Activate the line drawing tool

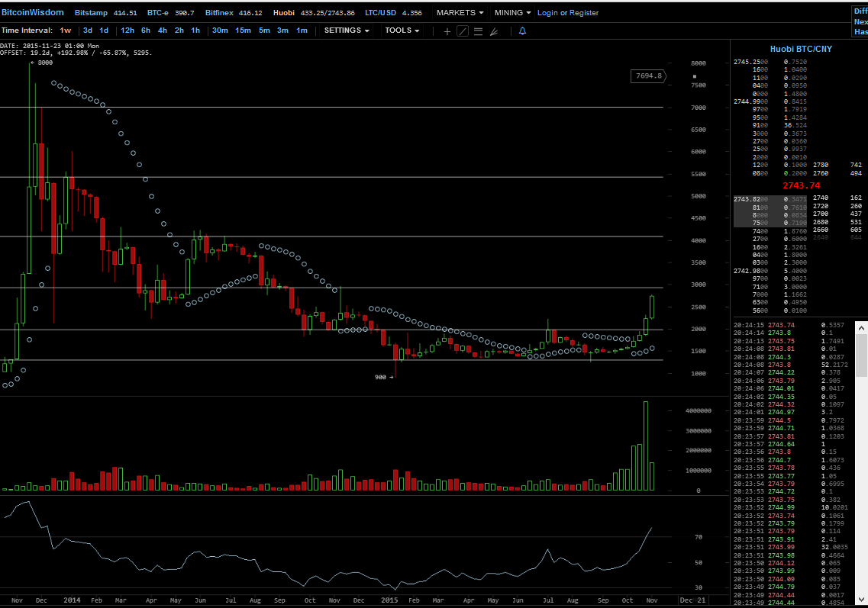click(462, 31)
